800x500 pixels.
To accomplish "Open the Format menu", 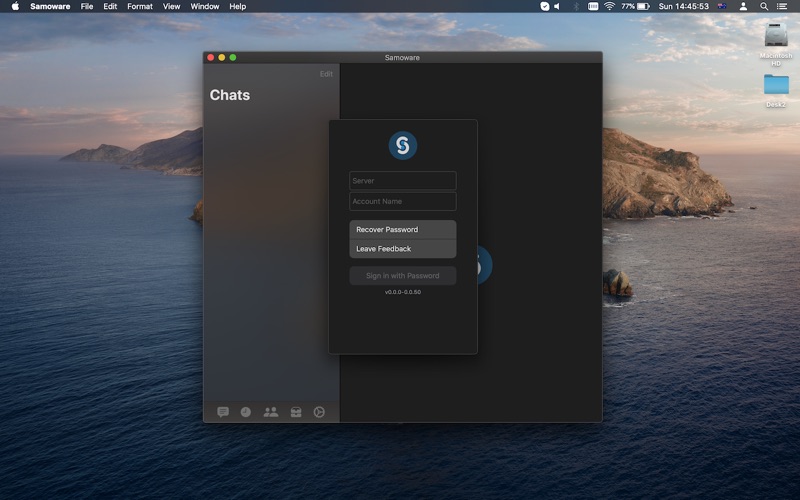I will coord(140,6).
